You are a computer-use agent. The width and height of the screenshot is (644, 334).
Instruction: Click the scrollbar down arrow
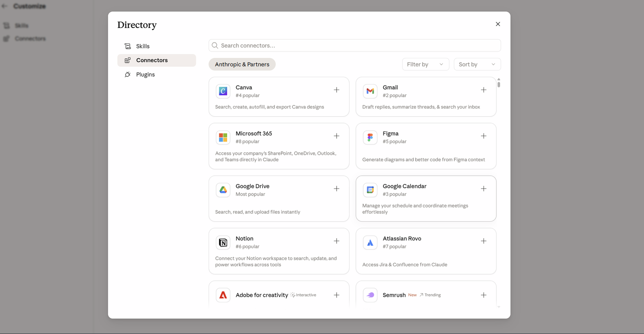[x=498, y=307]
